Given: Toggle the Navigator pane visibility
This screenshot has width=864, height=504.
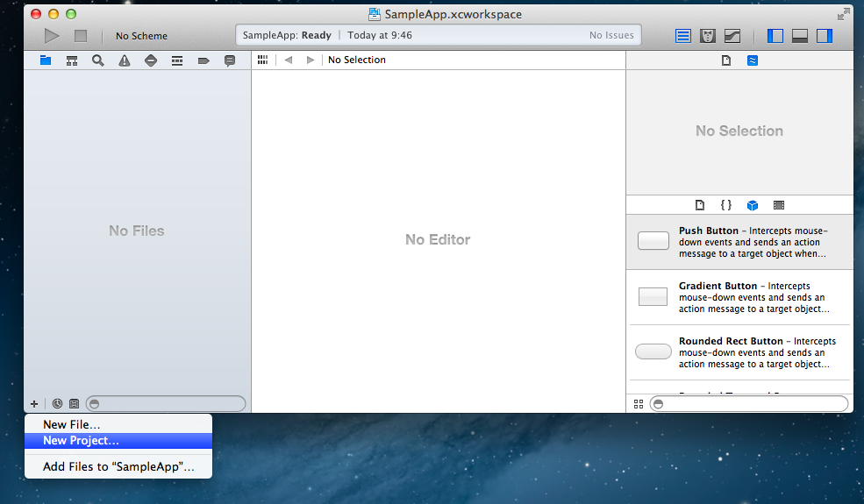Looking at the screenshot, I should [x=775, y=36].
